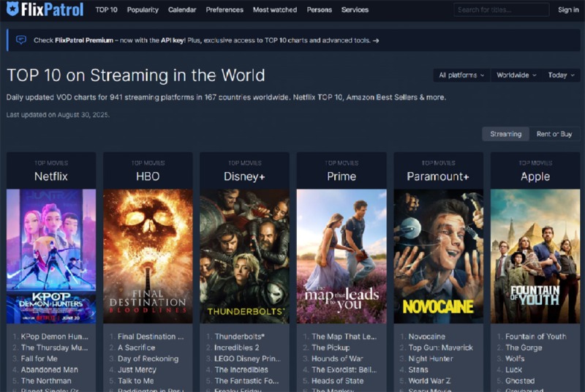The height and width of the screenshot is (392, 585).
Task: Expand the All platforms dropdown
Action: pos(461,75)
